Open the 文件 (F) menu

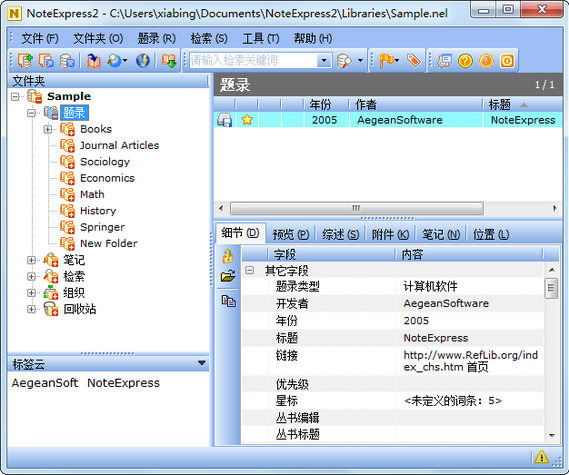coord(40,38)
